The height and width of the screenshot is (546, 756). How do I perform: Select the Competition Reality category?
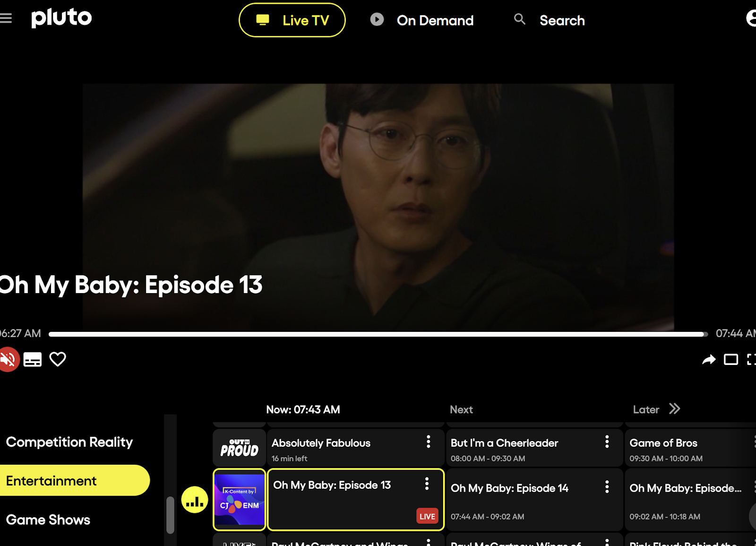coord(69,442)
